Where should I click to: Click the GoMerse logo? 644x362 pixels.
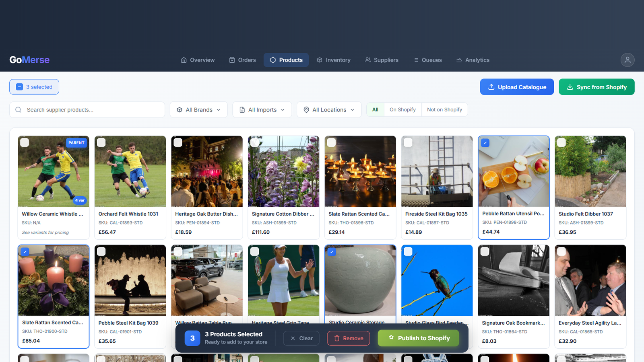click(29, 60)
